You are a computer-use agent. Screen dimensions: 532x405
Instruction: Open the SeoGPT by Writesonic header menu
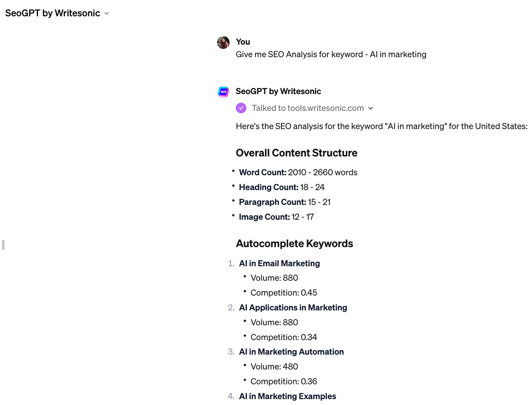(x=53, y=13)
